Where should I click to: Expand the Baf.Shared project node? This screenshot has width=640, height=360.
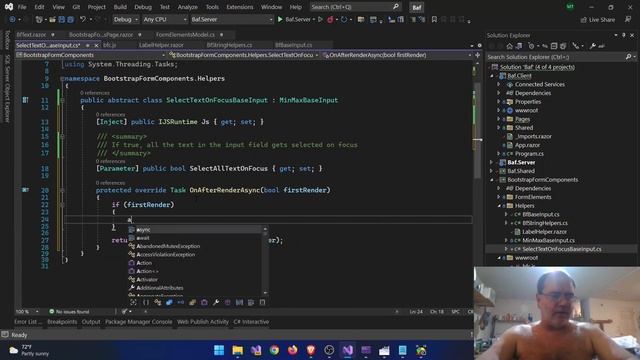coord(491,171)
